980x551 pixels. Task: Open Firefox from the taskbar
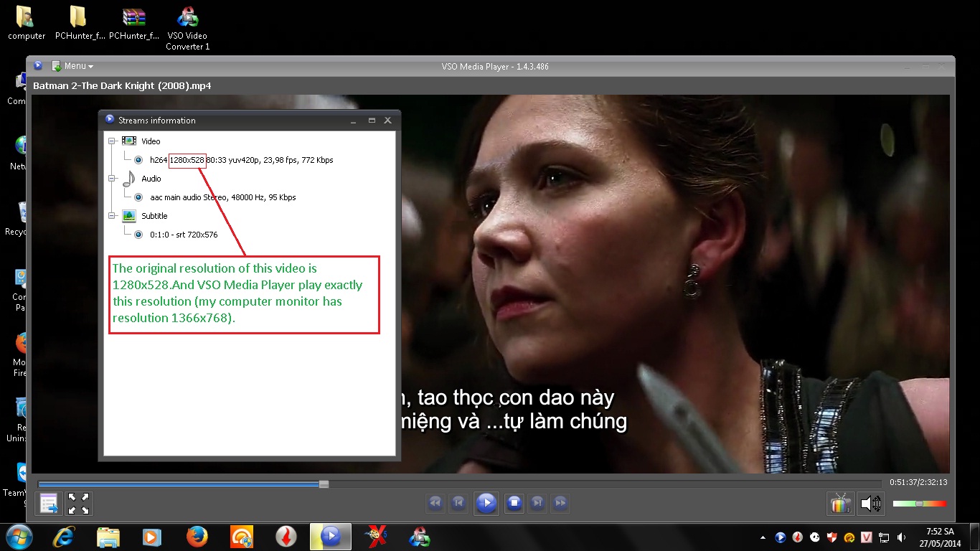click(197, 537)
